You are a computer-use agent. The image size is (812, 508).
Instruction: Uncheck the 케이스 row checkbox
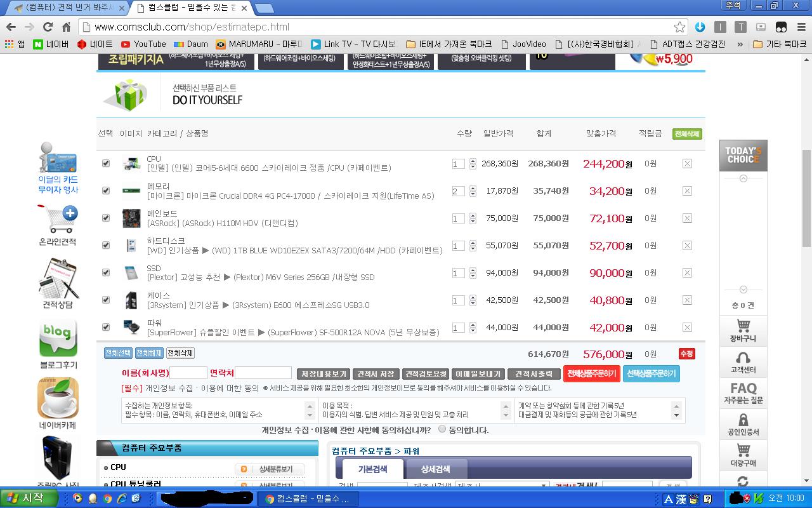point(106,300)
